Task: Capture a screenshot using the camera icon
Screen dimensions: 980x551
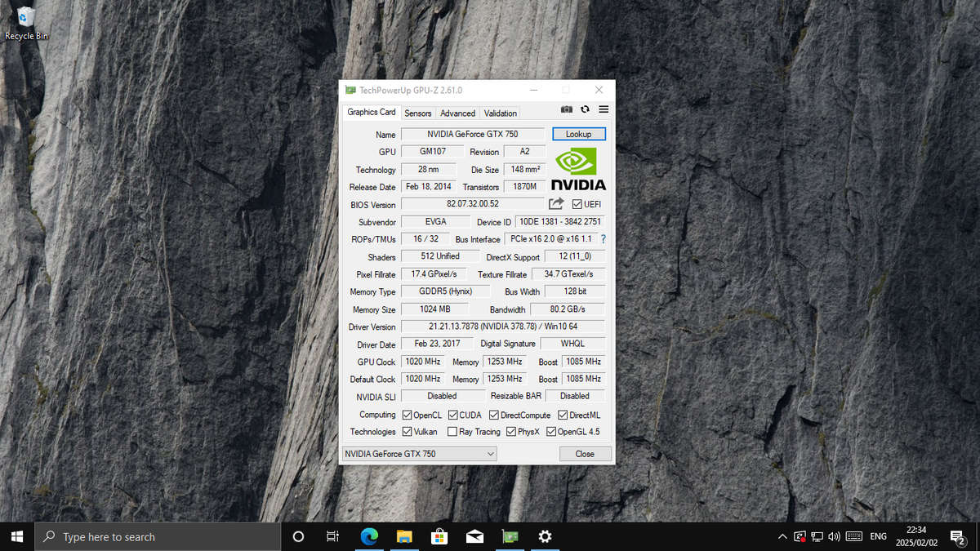Action: click(x=567, y=109)
